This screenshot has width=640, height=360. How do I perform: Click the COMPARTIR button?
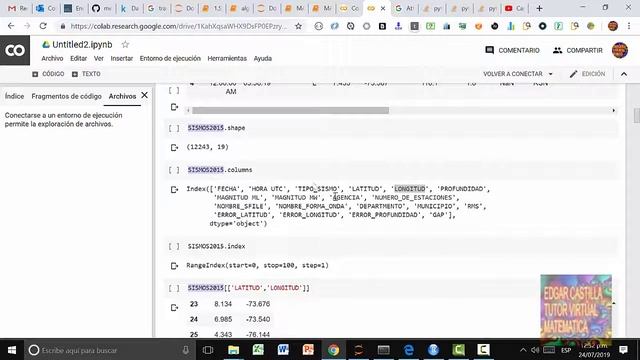pyautogui.click(x=578, y=50)
